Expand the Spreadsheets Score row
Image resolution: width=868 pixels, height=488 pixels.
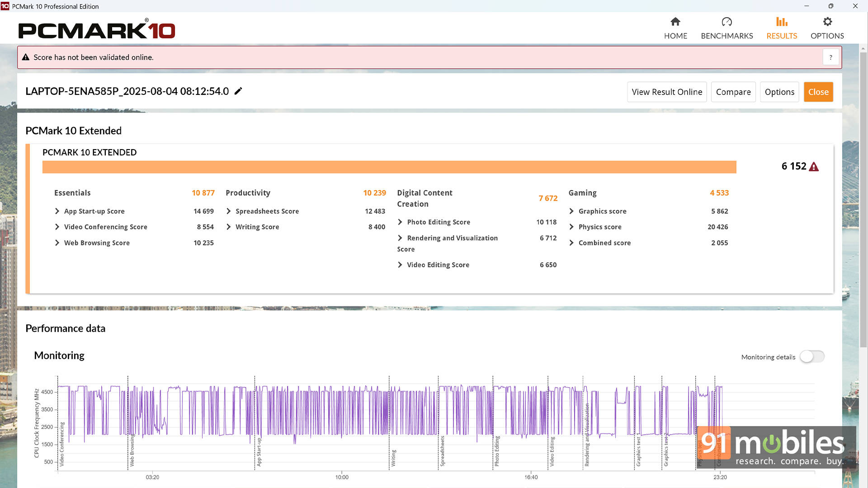pos(228,211)
